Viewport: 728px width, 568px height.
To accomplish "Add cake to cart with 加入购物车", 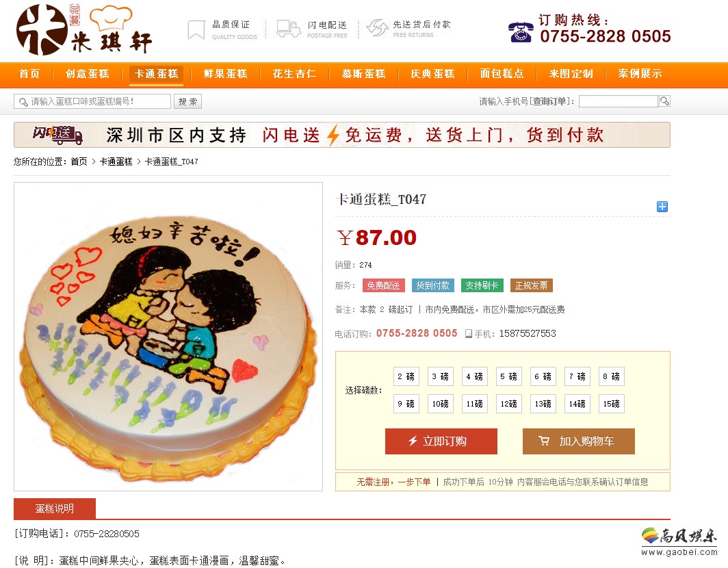I will tap(579, 441).
